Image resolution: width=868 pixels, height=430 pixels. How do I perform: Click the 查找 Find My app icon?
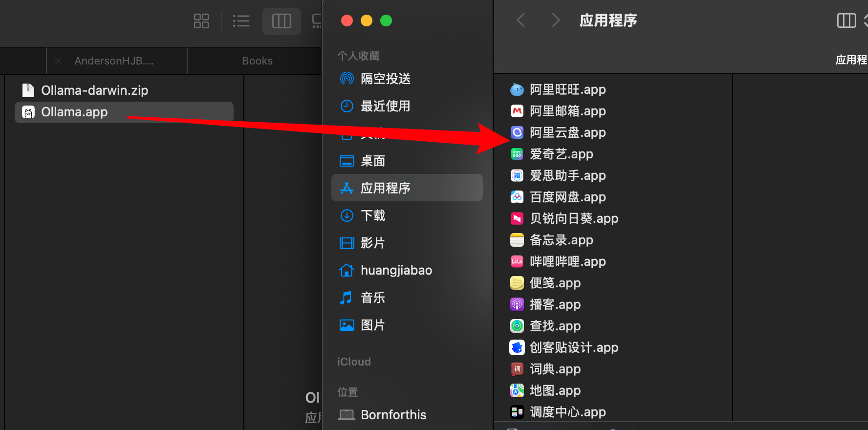pos(517,326)
